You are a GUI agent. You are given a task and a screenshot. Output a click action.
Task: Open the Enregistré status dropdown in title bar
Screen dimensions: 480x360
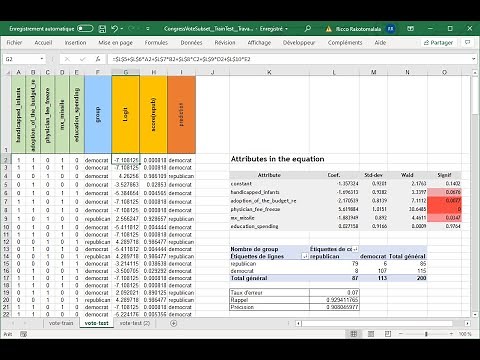point(286,29)
